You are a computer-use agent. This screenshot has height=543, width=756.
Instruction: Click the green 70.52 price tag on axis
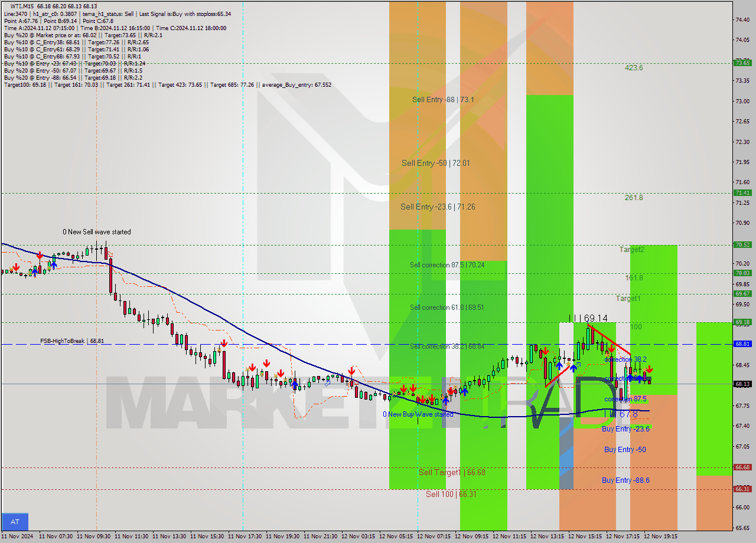tap(742, 244)
